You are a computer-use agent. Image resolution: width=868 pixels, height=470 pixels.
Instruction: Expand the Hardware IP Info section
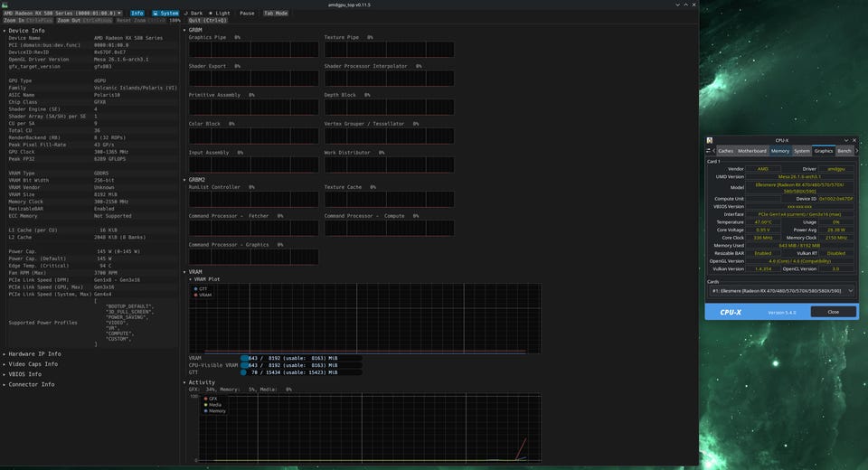click(x=33, y=353)
